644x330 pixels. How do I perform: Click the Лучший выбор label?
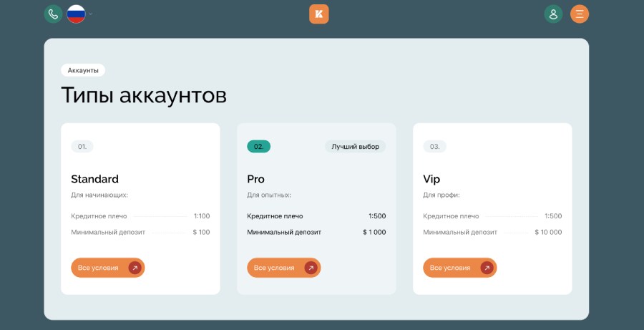point(355,146)
